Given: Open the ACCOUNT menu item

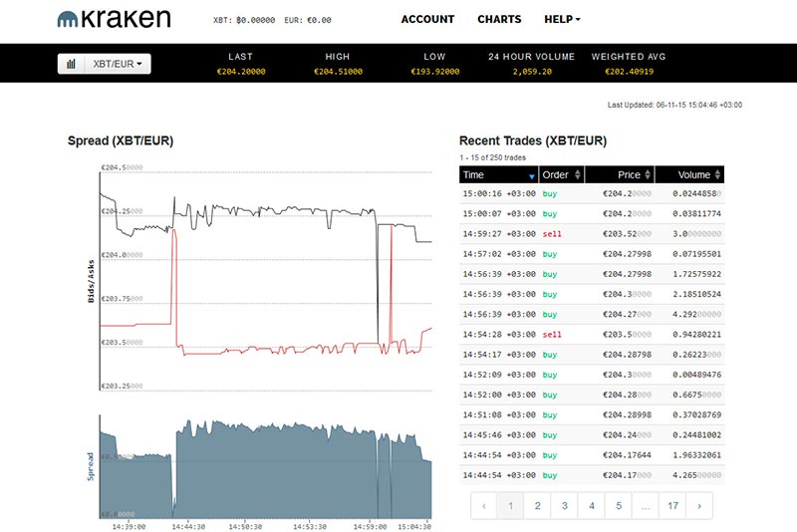Looking at the screenshot, I should coord(427,19).
